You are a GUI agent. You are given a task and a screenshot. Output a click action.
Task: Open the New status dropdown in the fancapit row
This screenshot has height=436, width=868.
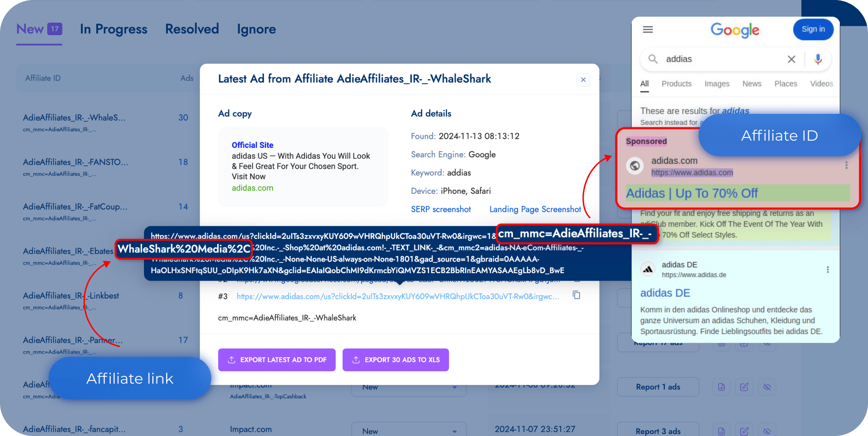click(x=408, y=430)
